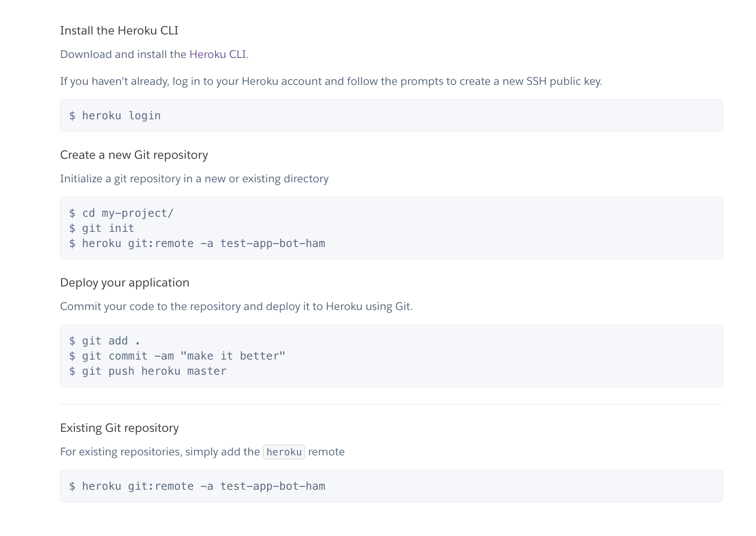
Task: Click 'Initialize a git repository' description text
Action: pyautogui.click(x=194, y=179)
